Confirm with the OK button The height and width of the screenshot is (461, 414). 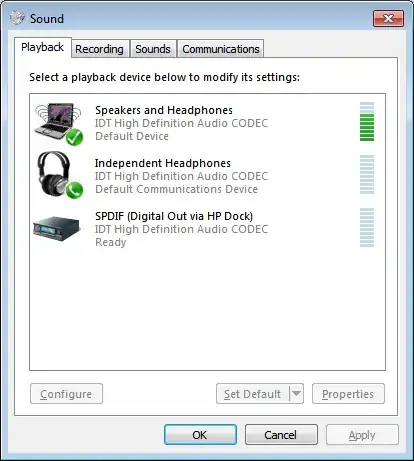point(200,435)
